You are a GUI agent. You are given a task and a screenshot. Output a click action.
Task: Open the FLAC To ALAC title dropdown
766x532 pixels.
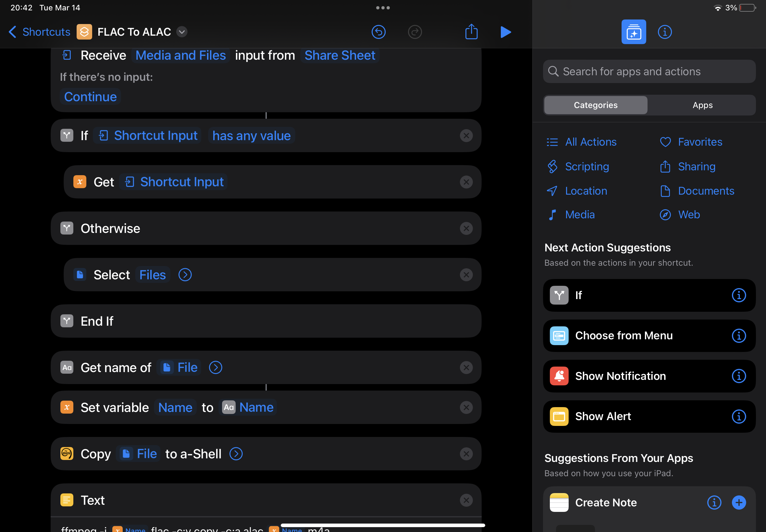pos(182,32)
